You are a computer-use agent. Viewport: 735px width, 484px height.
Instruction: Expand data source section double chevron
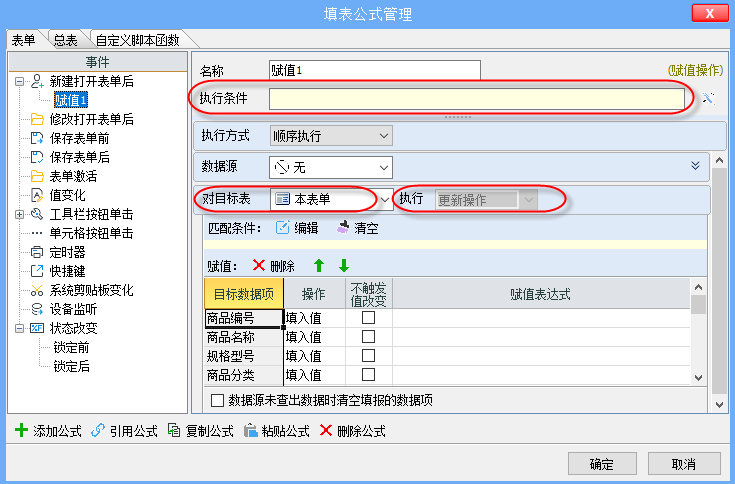click(696, 165)
